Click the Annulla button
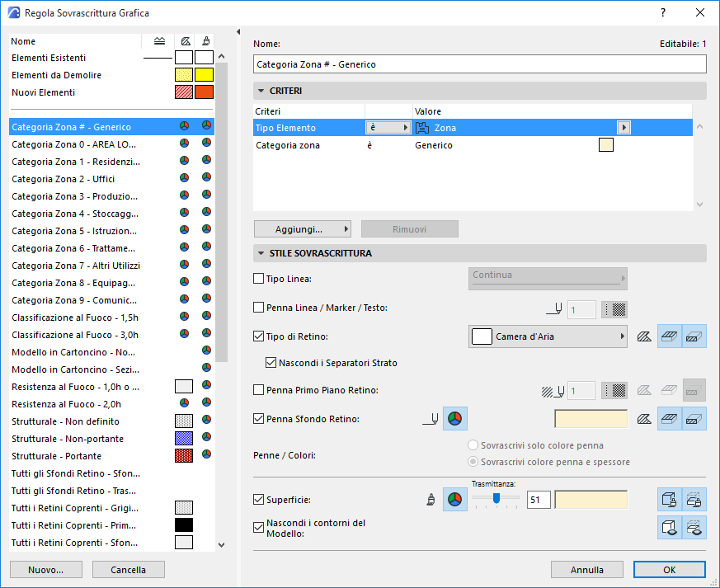 point(588,570)
